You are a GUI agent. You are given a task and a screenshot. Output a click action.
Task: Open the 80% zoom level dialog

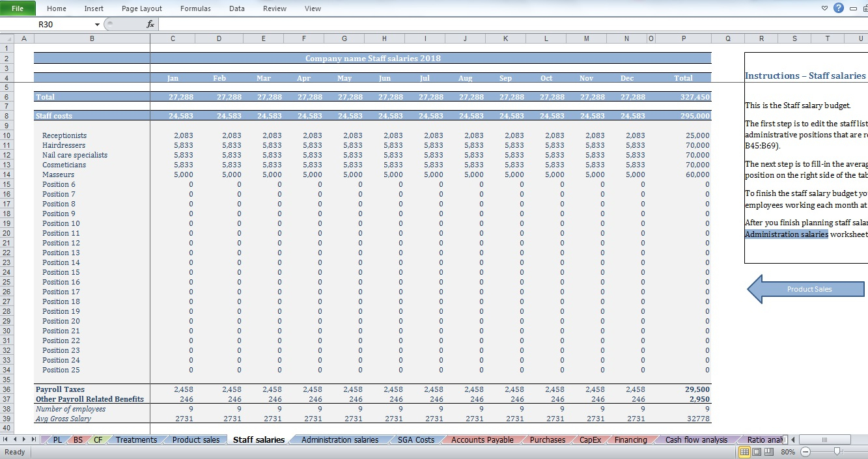pyautogui.click(x=788, y=452)
